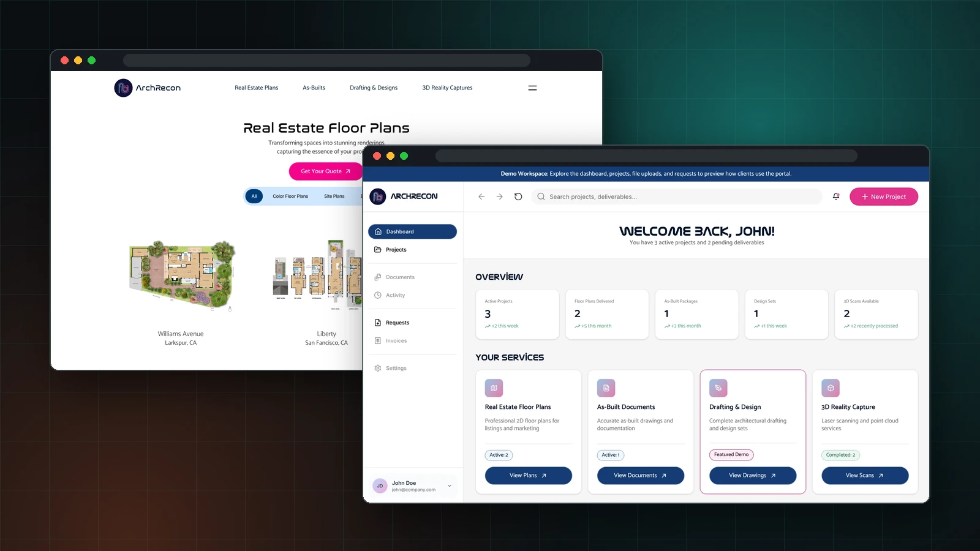This screenshot has height=551, width=980.
Task: Open Real Estate Plans website nav link
Action: [x=257, y=88]
